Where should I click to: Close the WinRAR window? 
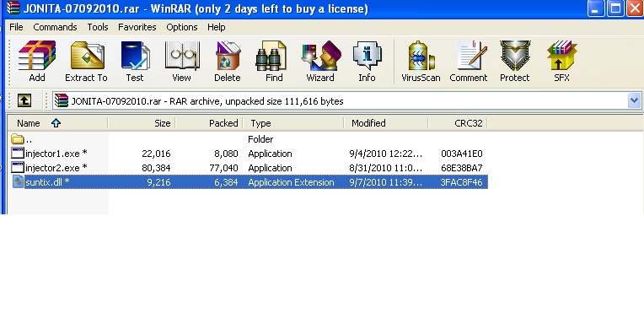[635, 8]
